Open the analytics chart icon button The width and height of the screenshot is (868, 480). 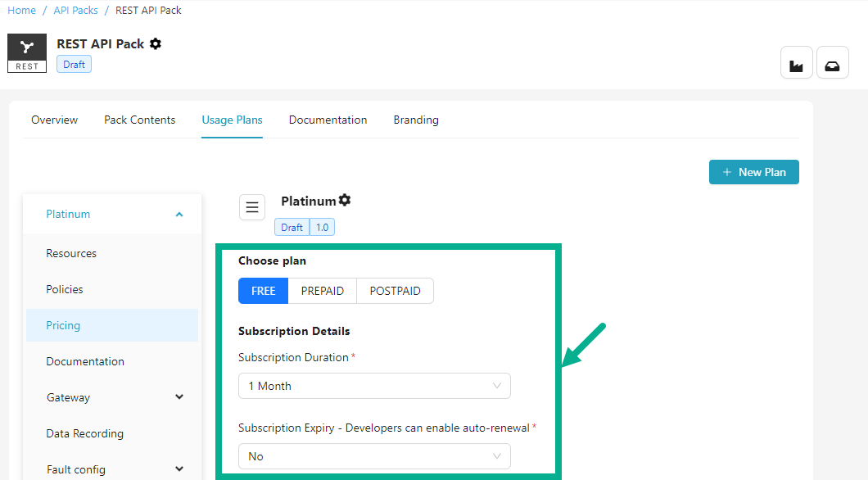coord(797,62)
